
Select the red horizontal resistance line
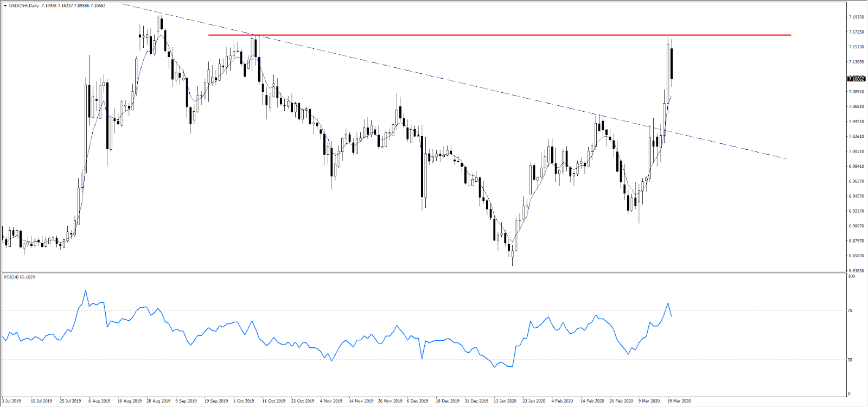[x=499, y=35]
